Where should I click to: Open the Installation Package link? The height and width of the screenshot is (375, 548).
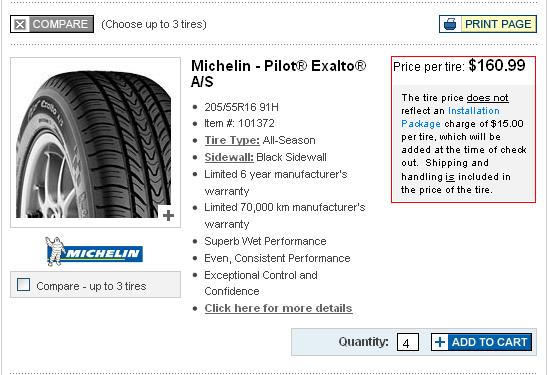[x=450, y=117]
